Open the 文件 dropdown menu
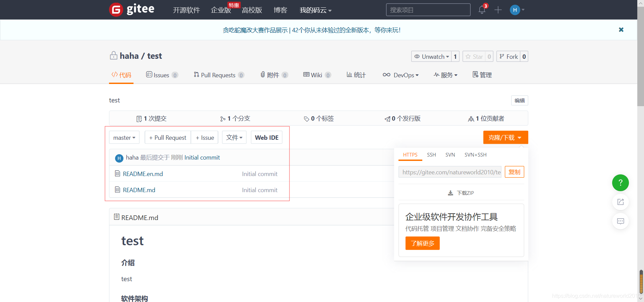The width and height of the screenshot is (644, 302). (x=234, y=137)
